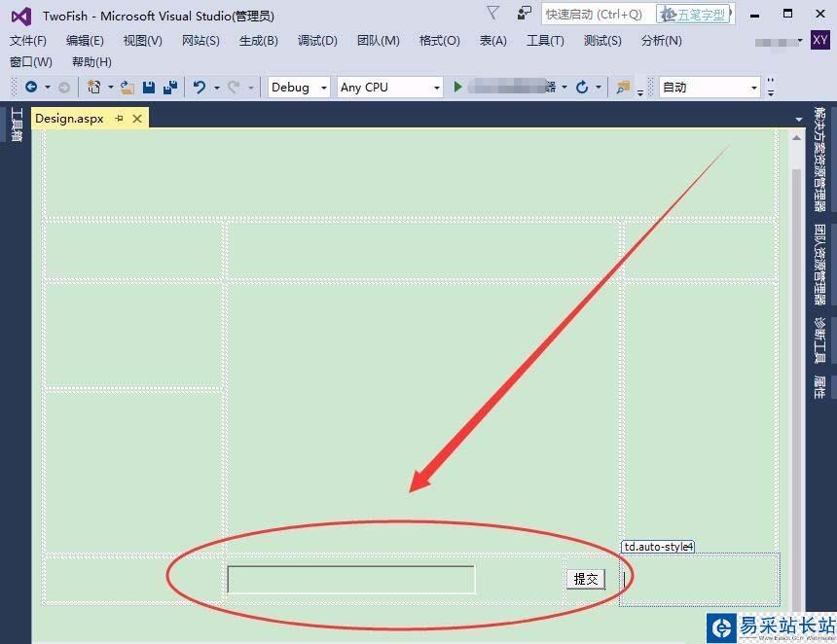Click the Navigate Backward arrow icon
837x644 pixels.
point(31,87)
